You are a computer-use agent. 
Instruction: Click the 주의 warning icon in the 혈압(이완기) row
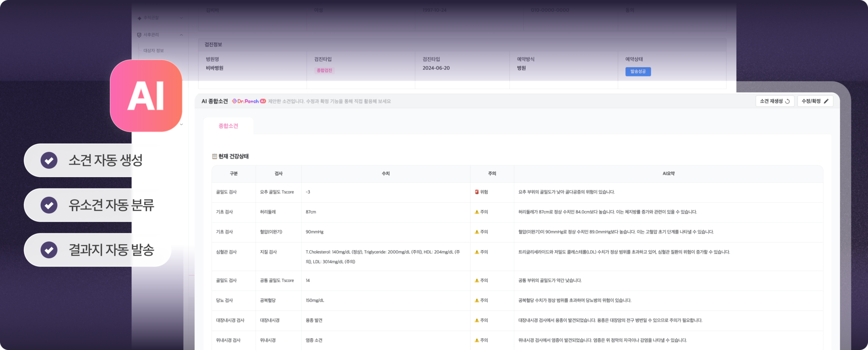pyautogui.click(x=476, y=232)
